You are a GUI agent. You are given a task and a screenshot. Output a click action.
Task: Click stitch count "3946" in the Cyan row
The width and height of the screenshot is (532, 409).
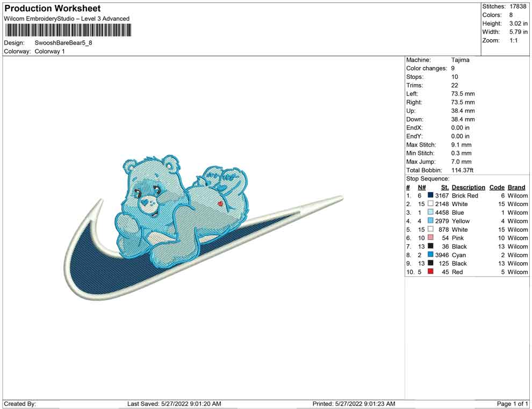pyautogui.click(x=442, y=255)
